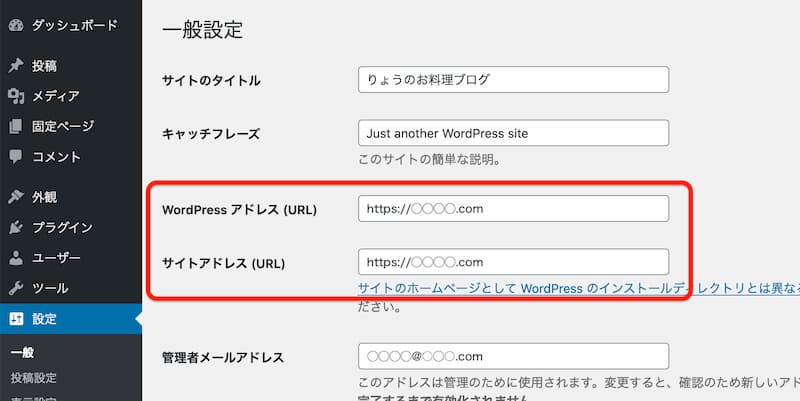Viewport: 800px width, 401px height.
Task: Click the サイトのタイトル input field
Action: [513, 80]
